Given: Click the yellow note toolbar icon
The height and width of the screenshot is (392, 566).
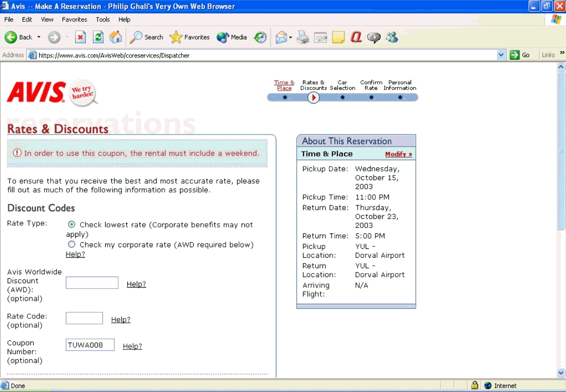Looking at the screenshot, I should [x=338, y=37].
